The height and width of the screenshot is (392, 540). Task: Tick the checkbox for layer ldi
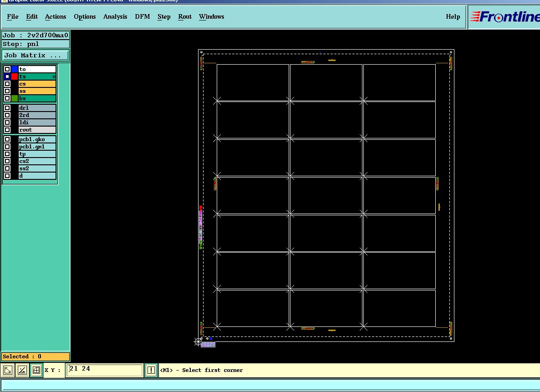7,122
